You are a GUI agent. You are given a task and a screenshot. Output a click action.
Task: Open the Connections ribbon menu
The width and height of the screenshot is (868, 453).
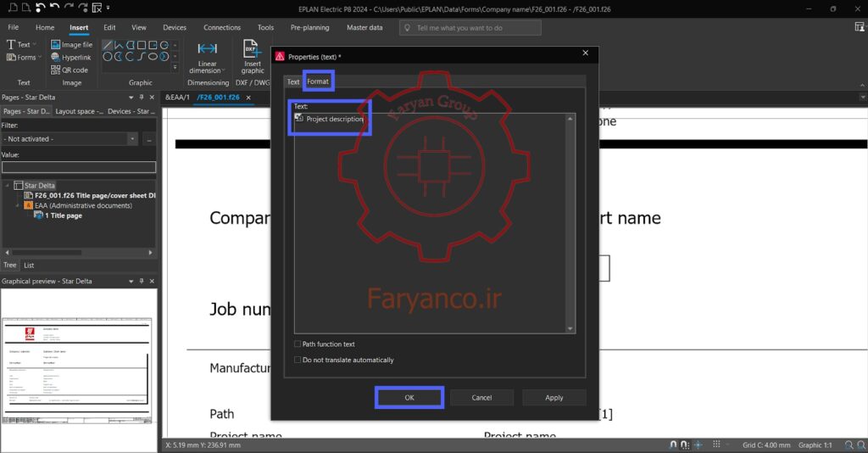pos(222,27)
